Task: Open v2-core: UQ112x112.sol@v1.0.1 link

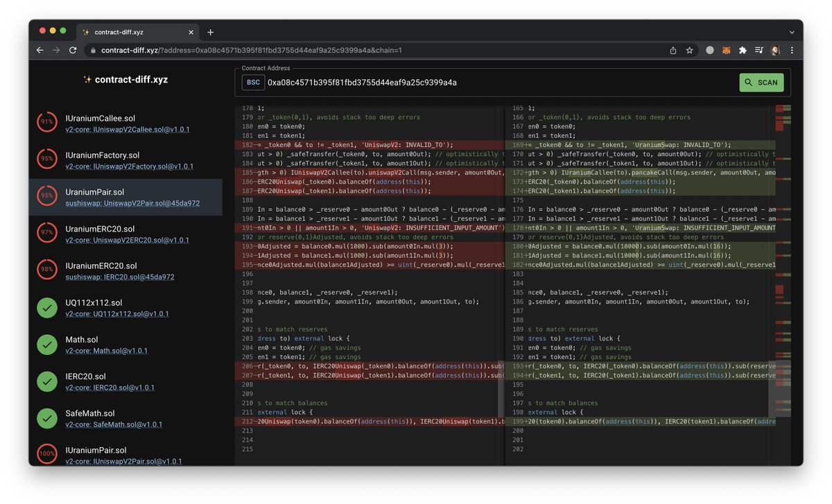Action: 117,314
